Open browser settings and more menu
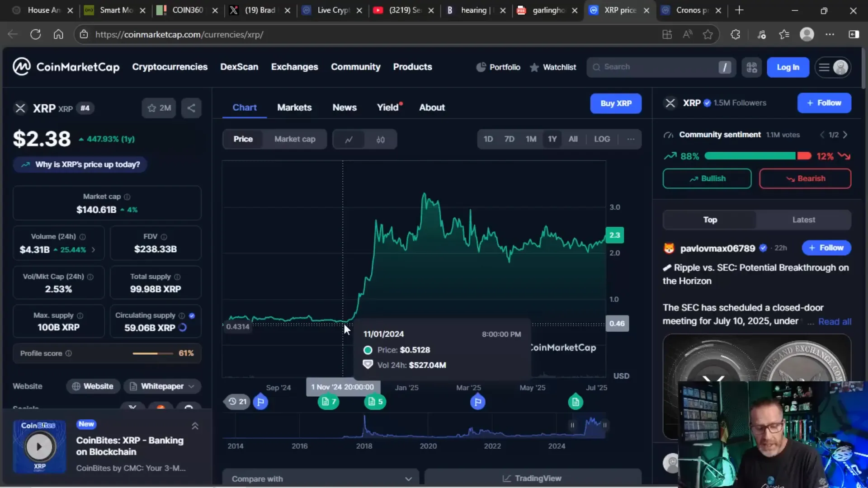The height and width of the screenshot is (488, 868). [x=830, y=34]
